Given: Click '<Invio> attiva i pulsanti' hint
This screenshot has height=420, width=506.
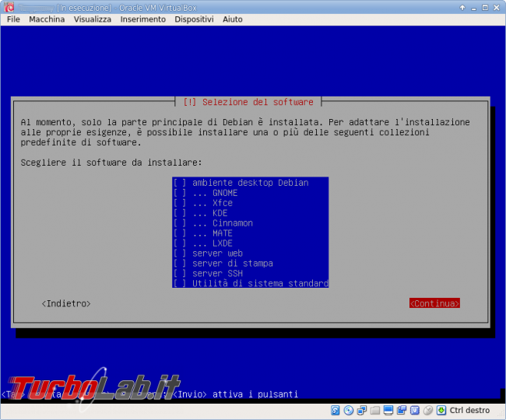Looking at the screenshot, I should click(236, 394).
